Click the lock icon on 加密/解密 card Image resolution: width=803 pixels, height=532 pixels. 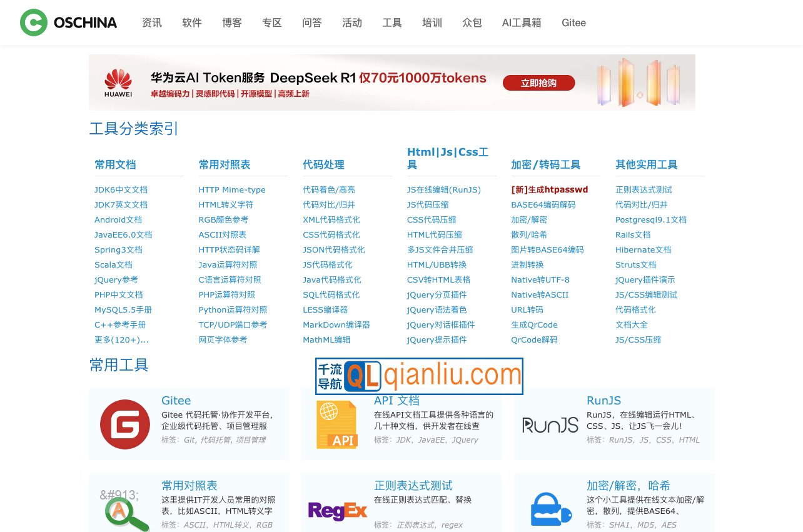tap(550, 511)
